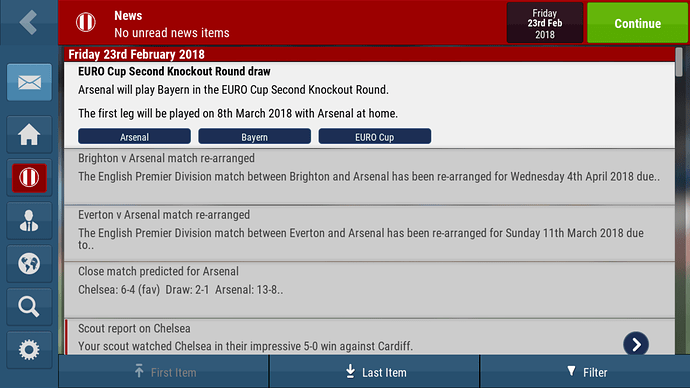Open the home screen icon
The width and height of the screenshot is (690, 388).
tap(29, 134)
